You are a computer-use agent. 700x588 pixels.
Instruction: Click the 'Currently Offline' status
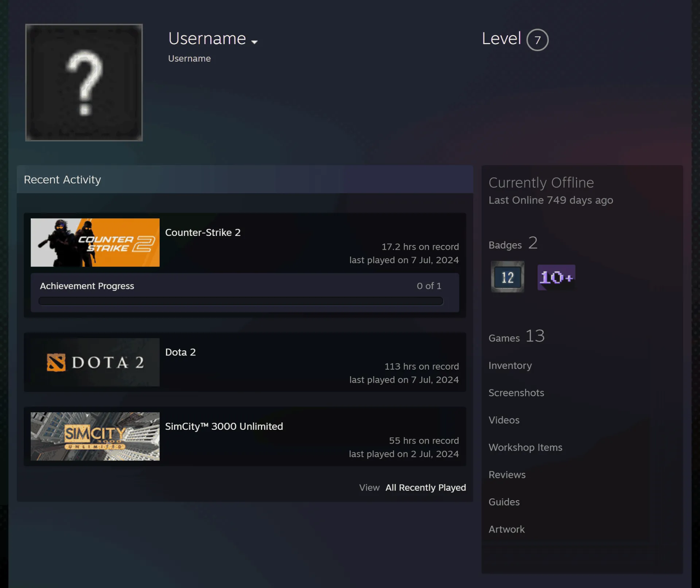pos(541,183)
